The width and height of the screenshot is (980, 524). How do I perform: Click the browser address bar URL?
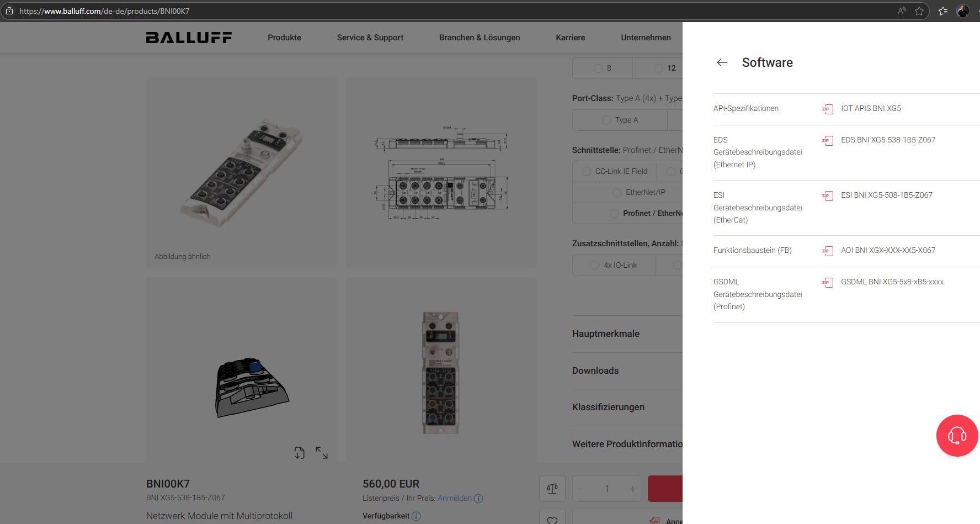click(104, 11)
